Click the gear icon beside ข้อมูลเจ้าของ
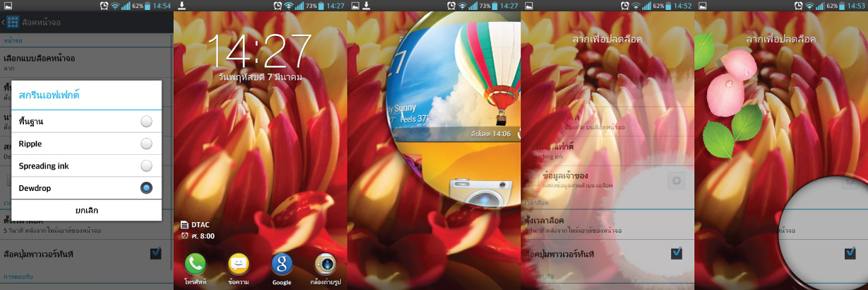The width and height of the screenshot is (868, 290). (676, 180)
